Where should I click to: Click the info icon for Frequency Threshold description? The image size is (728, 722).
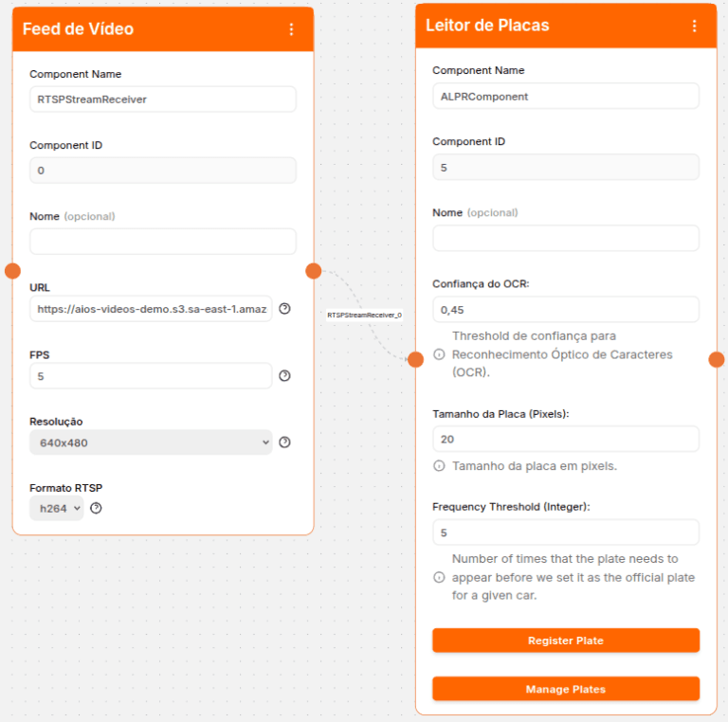click(x=439, y=577)
